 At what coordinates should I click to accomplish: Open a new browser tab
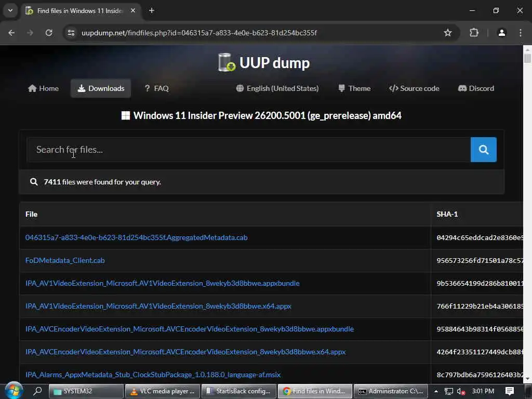pos(152,10)
